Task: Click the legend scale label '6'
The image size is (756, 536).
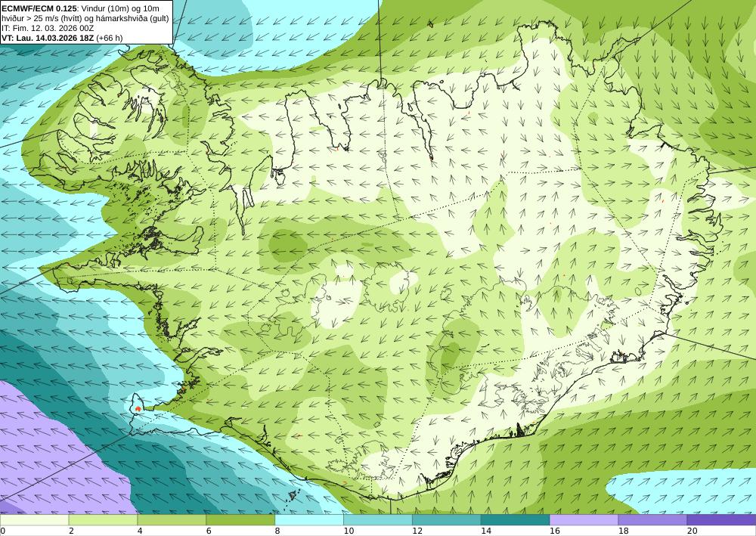Action: point(209,531)
